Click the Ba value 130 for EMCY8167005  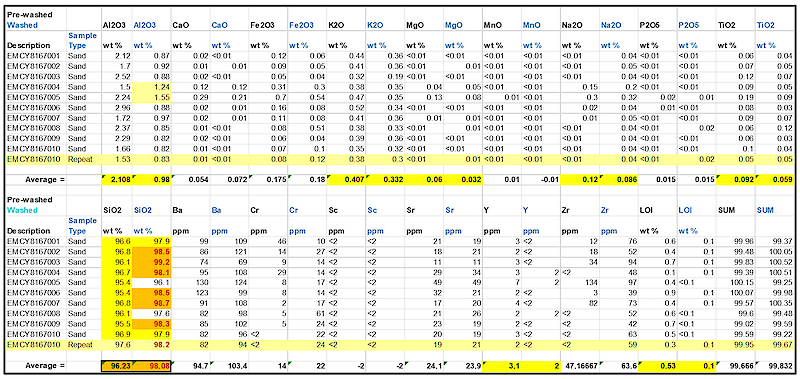coord(190,296)
